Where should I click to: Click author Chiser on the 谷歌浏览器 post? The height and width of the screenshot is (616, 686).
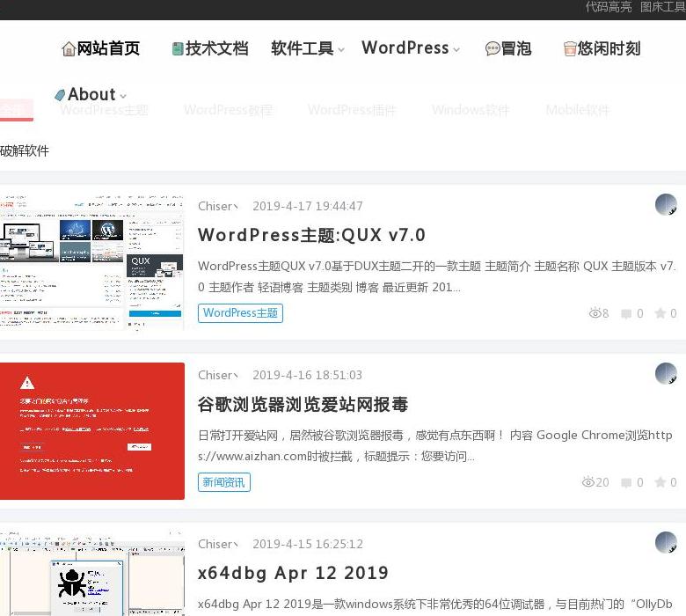pyautogui.click(x=217, y=375)
